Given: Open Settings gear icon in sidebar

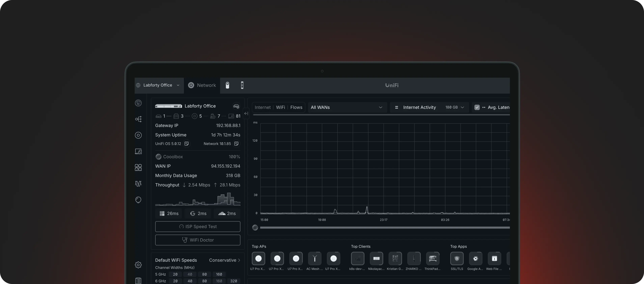Looking at the screenshot, I should coord(138,265).
